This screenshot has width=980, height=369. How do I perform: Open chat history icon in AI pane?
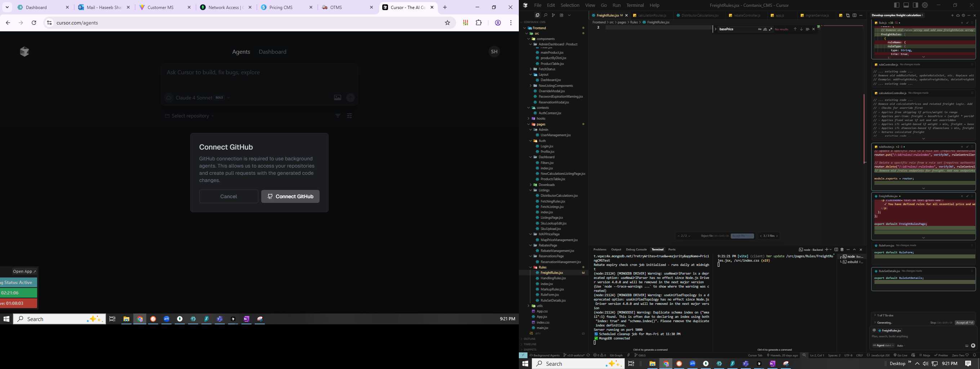click(964, 15)
